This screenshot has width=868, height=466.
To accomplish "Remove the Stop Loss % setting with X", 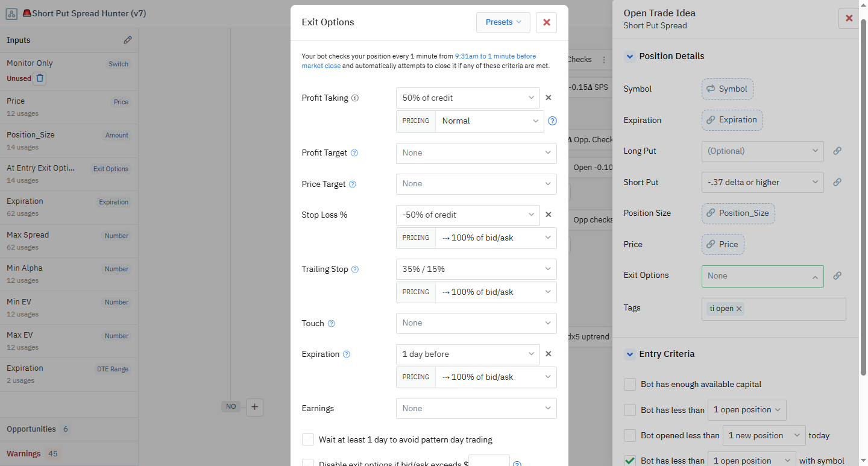I will 549,215.
